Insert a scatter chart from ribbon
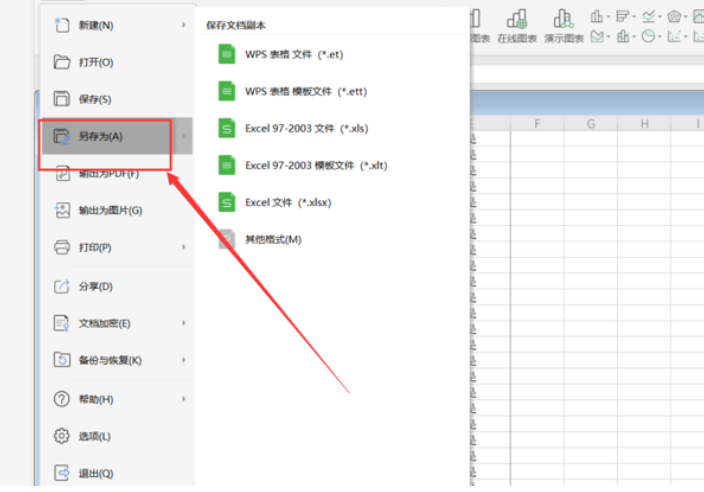The width and height of the screenshot is (704, 492). click(674, 36)
